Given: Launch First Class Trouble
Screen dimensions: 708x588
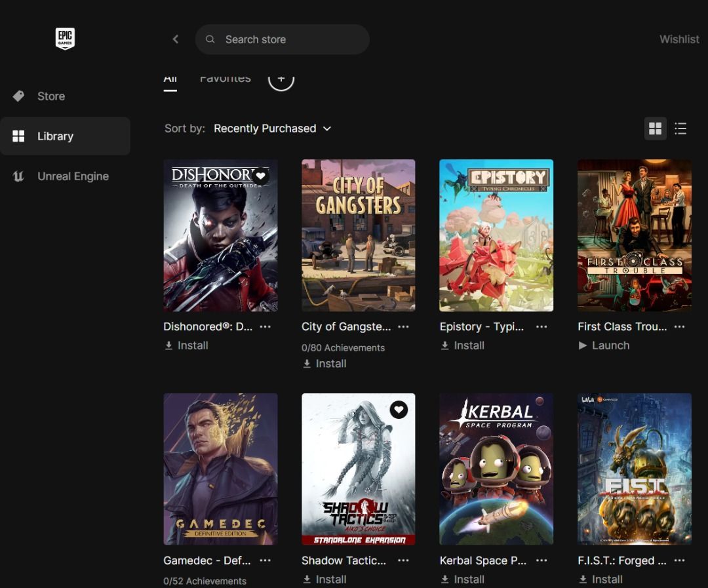Looking at the screenshot, I should [x=604, y=345].
